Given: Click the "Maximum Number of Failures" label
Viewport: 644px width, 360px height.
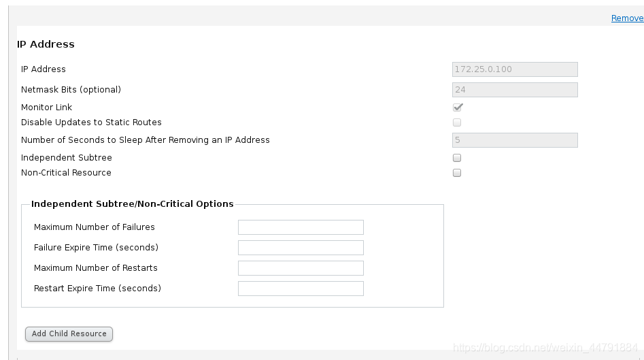Looking at the screenshot, I should (95, 227).
